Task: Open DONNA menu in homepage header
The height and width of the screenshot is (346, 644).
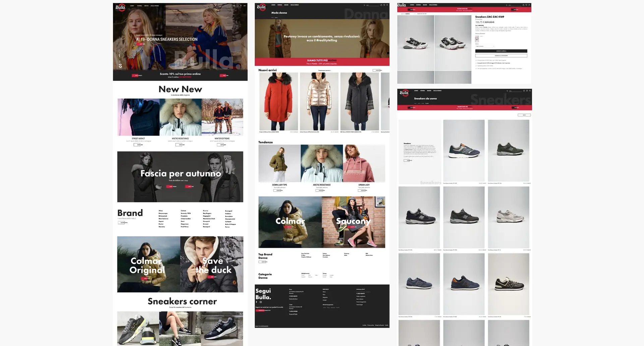Action: point(139,6)
